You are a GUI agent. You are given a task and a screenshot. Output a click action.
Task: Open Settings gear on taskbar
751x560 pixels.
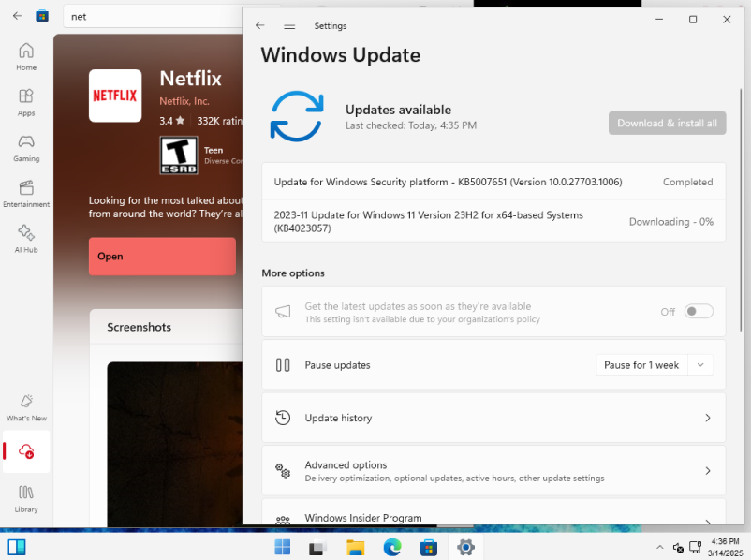(465, 547)
